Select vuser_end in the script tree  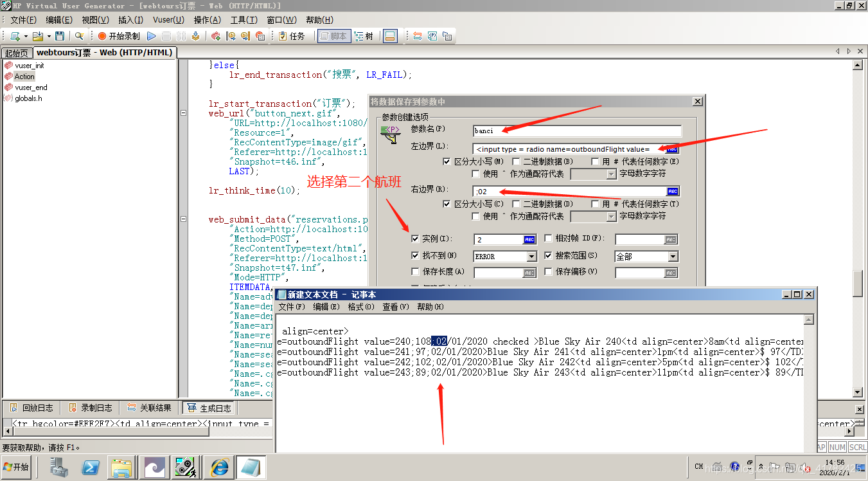point(31,87)
